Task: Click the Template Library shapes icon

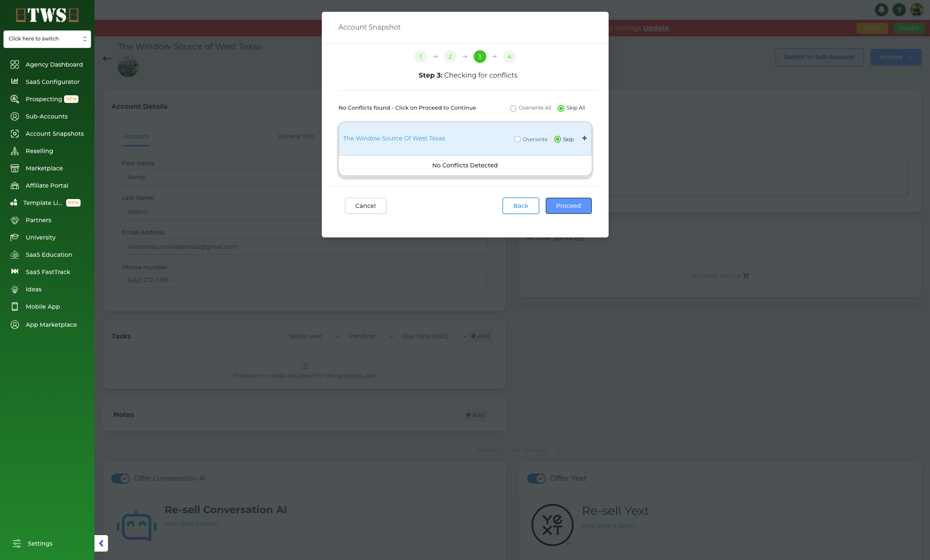Action: coord(14,202)
